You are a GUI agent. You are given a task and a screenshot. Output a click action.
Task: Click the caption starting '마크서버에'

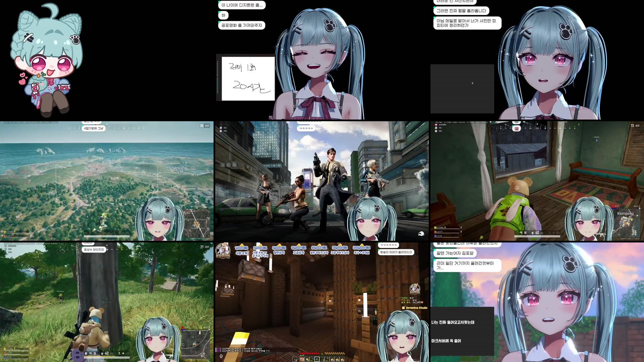pyautogui.click(x=446, y=341)
